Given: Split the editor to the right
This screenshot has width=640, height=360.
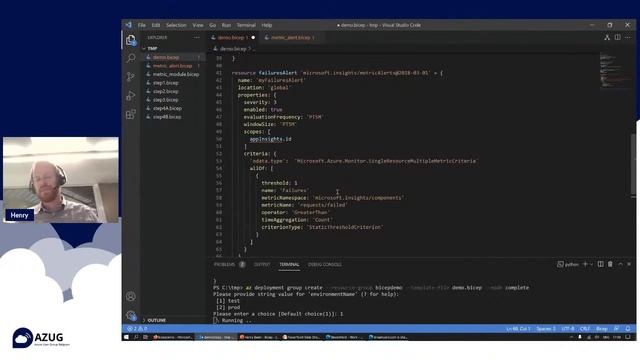Looking at the screenshot, I should 618,38.
